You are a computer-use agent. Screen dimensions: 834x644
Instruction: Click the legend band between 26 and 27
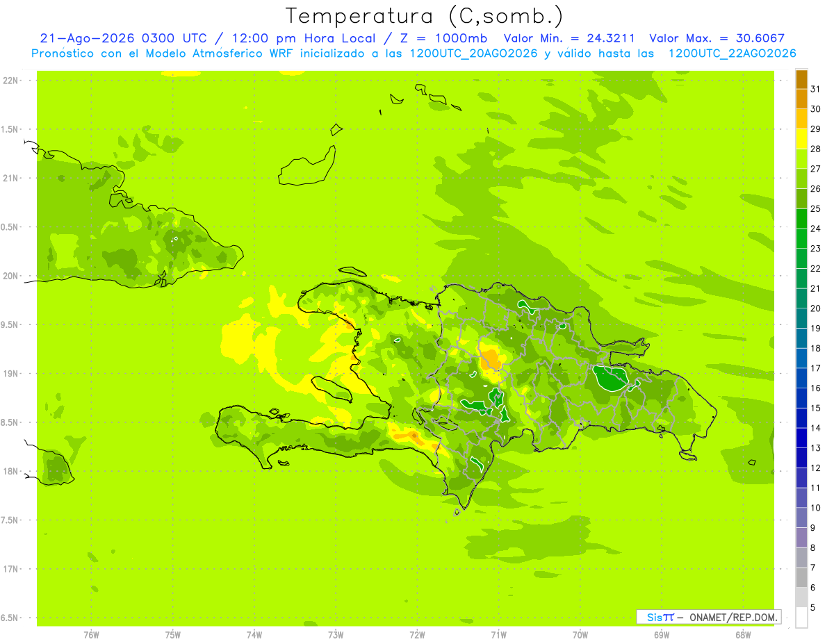801,179
